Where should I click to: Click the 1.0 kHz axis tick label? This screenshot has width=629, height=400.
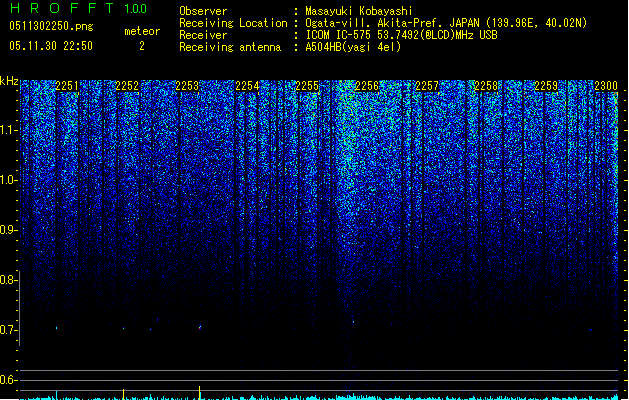point(9,180)
